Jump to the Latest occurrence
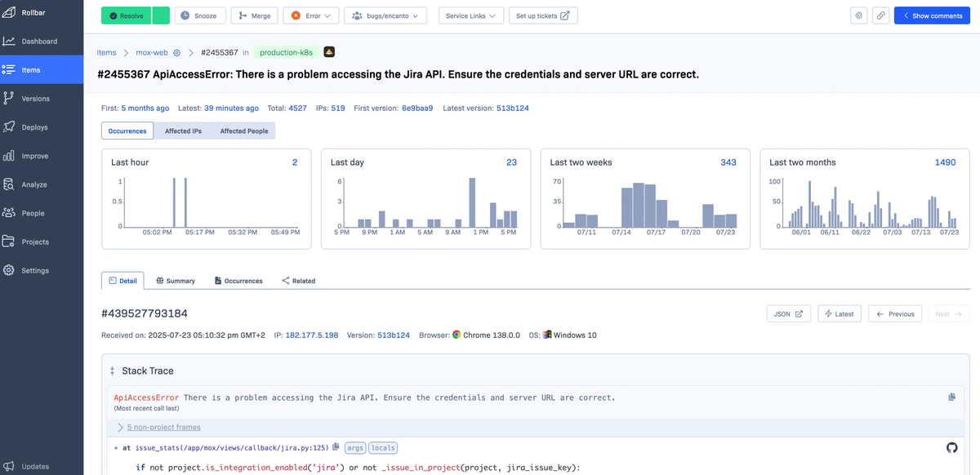Image resolution: width=980 pixels, height=475 pixels. pyautogui.click(x=839, y=313)
